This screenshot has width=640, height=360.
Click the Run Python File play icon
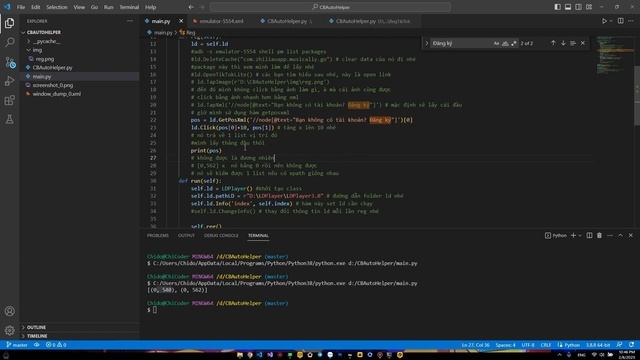point(604,21)
